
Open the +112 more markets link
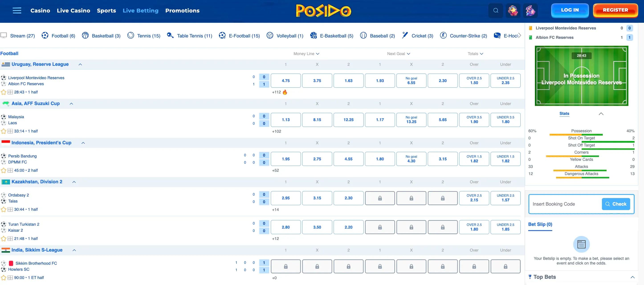click(x=276, y=92)
